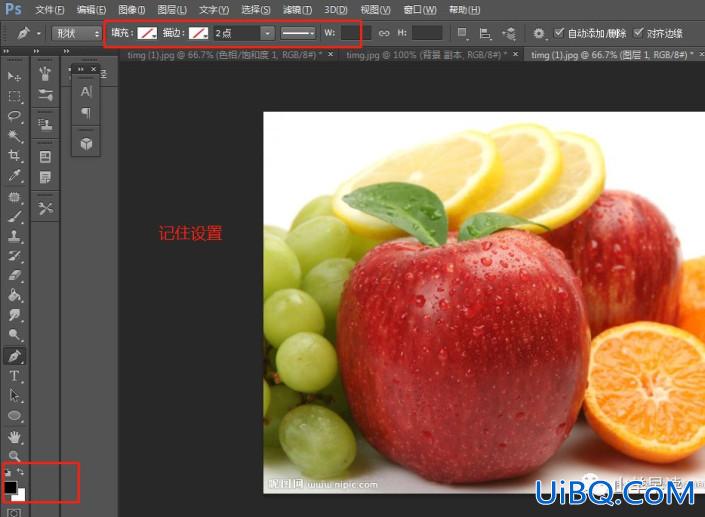Select the Horizontal Type tool
705x517 pixels.
[x=14, y=376]
